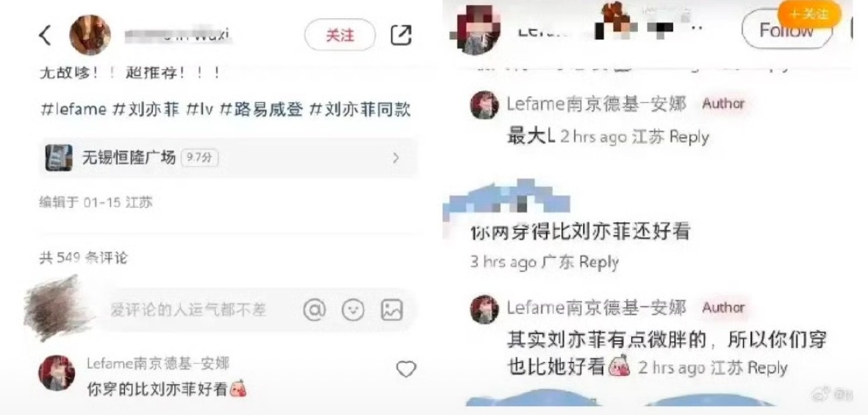
Task: Go back using the left arrow icon
Action: coord(46,35)
